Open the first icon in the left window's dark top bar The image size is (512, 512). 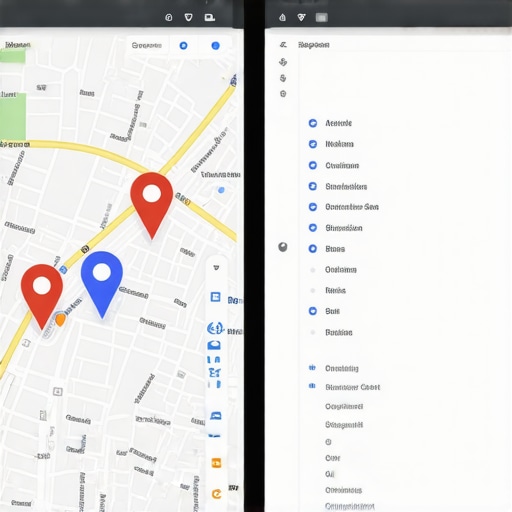click(169, 17)
